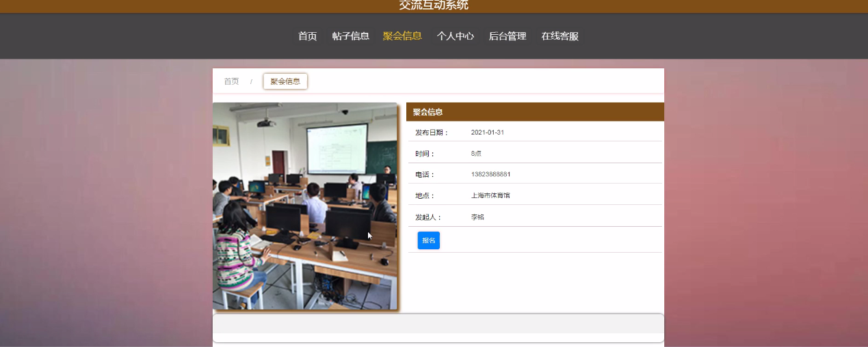Image resolution: width=868 pixels, height=347 pixels.
Task: Click the phone number 13823888881
Action: point(490,174)
